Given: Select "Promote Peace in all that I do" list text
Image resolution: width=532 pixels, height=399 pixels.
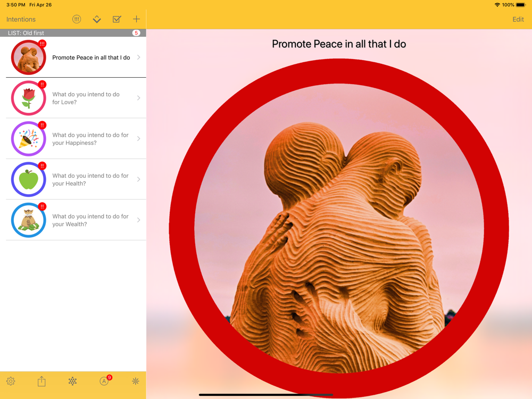Looking at the screenshot, I should 92,57.
